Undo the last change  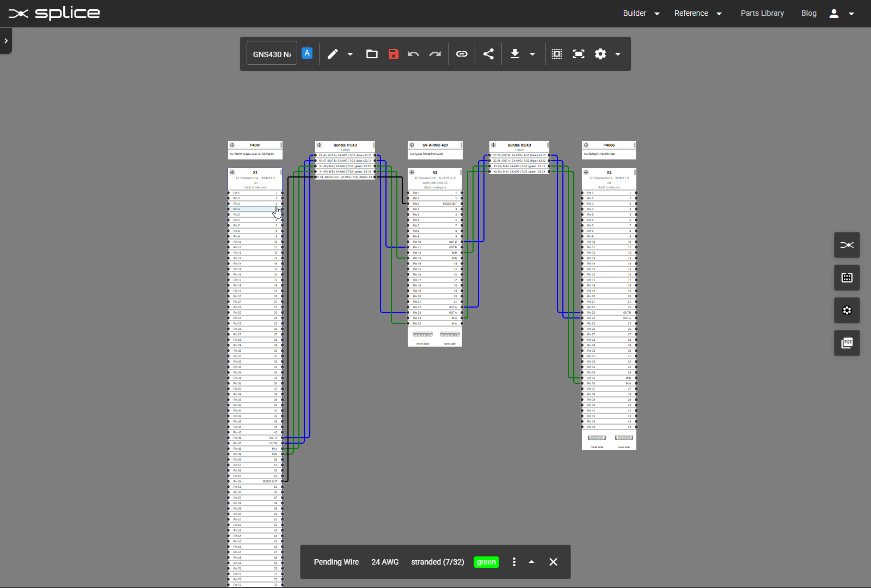click(x=413, y=54)
